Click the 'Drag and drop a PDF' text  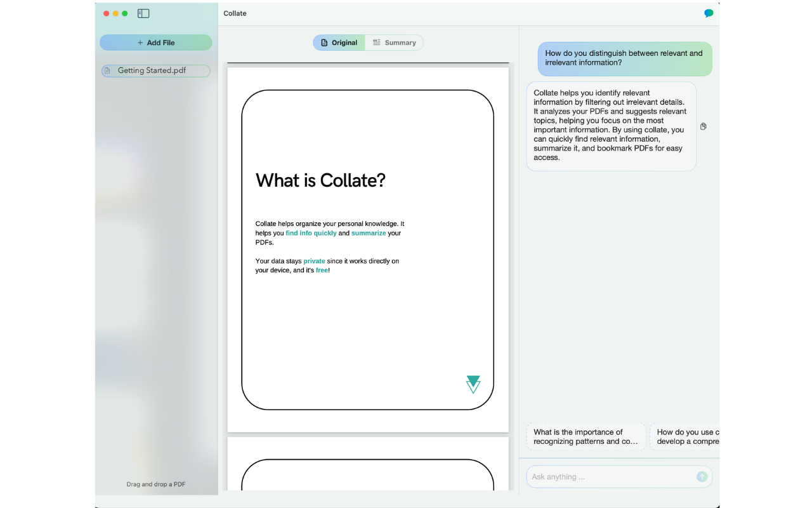click(x=156, y=484)
